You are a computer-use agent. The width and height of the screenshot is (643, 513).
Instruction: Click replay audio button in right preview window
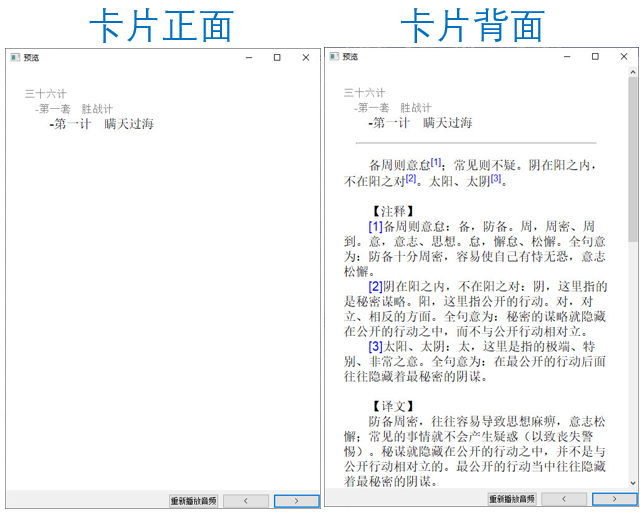coord(512,499)
